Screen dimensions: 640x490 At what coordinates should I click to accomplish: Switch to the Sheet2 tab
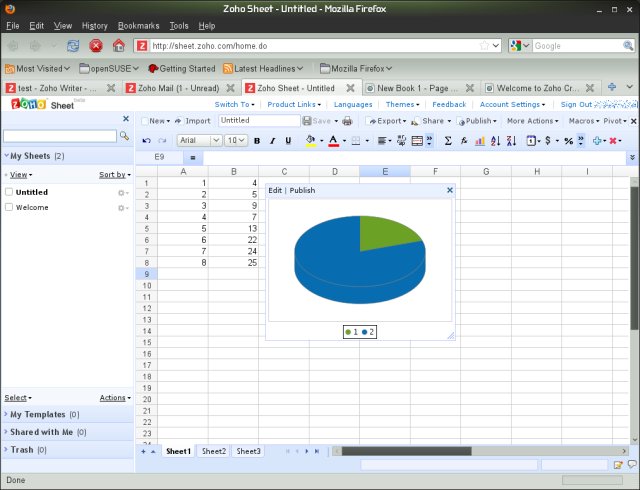pyautogui.click(x=214, y=452)
